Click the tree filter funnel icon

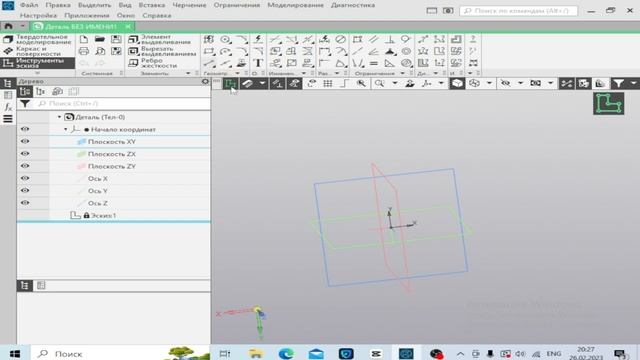[x=25, y=104]
